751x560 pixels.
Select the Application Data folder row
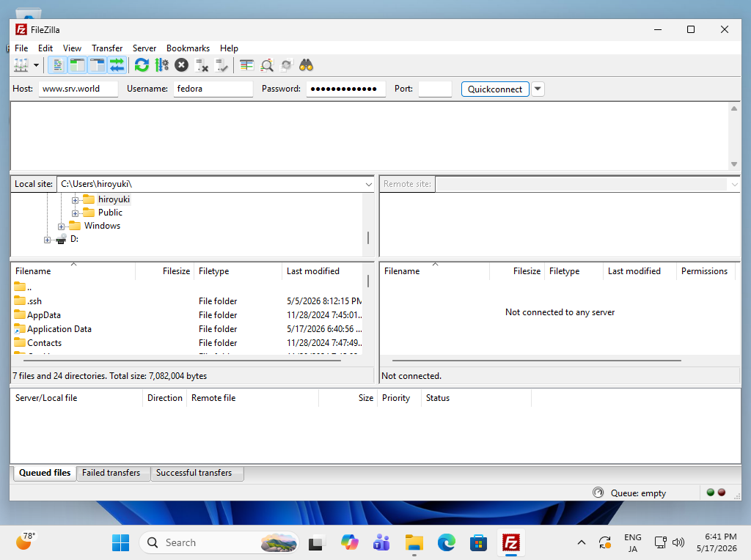click(187, 329)
